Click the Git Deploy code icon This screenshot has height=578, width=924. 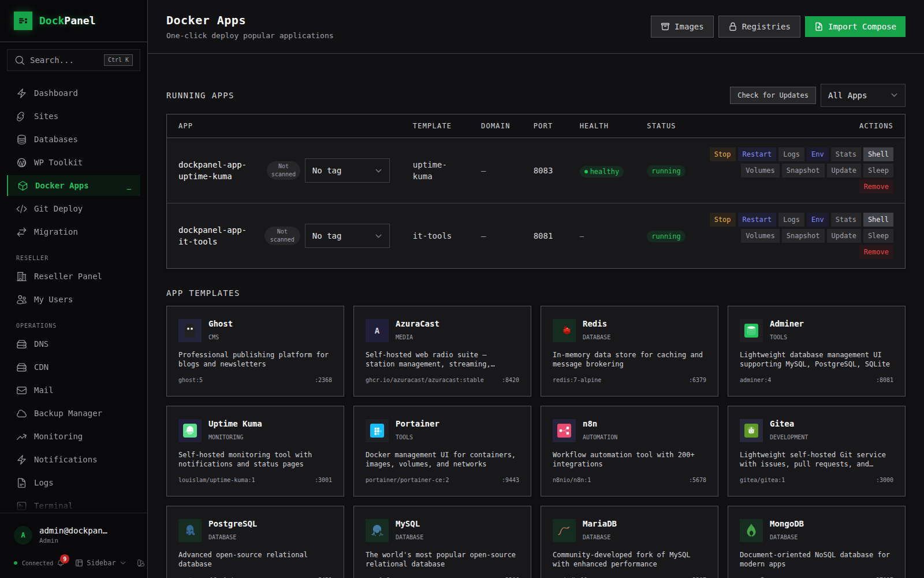coord(22,209)
